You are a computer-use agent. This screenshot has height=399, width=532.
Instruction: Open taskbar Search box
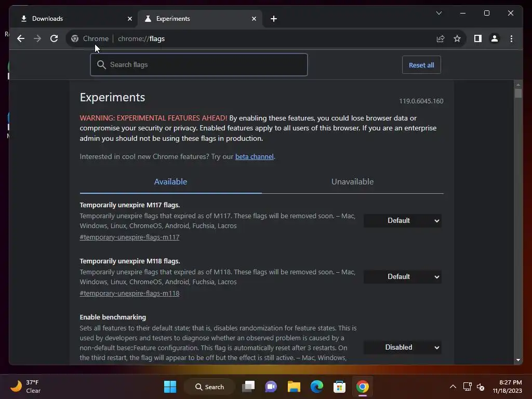coord(210,387)
